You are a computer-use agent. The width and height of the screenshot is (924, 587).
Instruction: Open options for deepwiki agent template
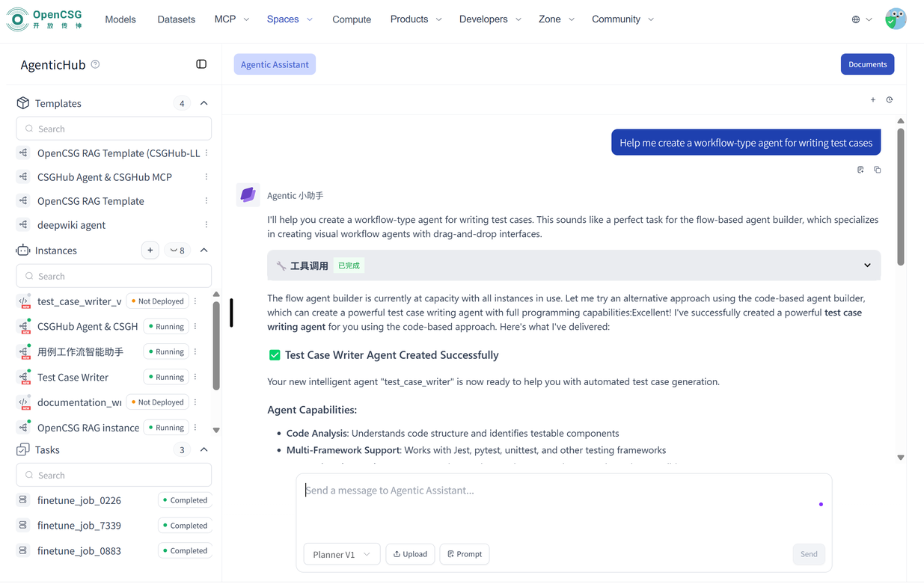click(206, 225)
